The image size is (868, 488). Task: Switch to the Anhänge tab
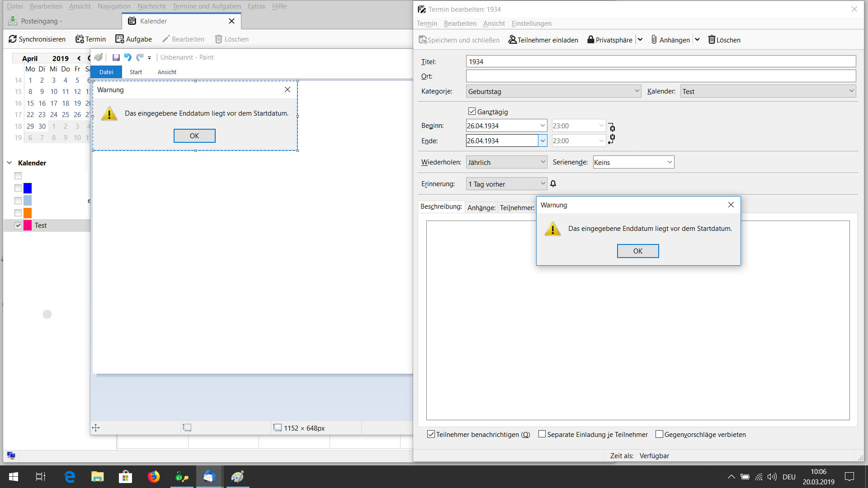(481, 207)
